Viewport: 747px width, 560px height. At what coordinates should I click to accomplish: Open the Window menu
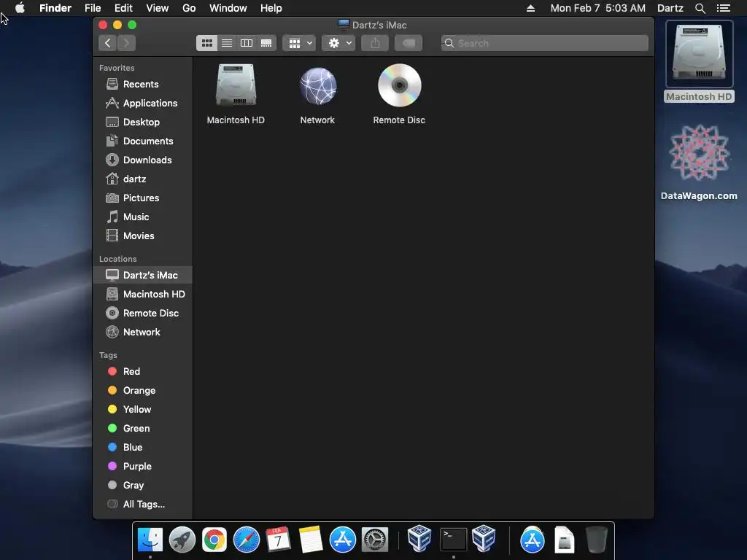pos(228,8)
